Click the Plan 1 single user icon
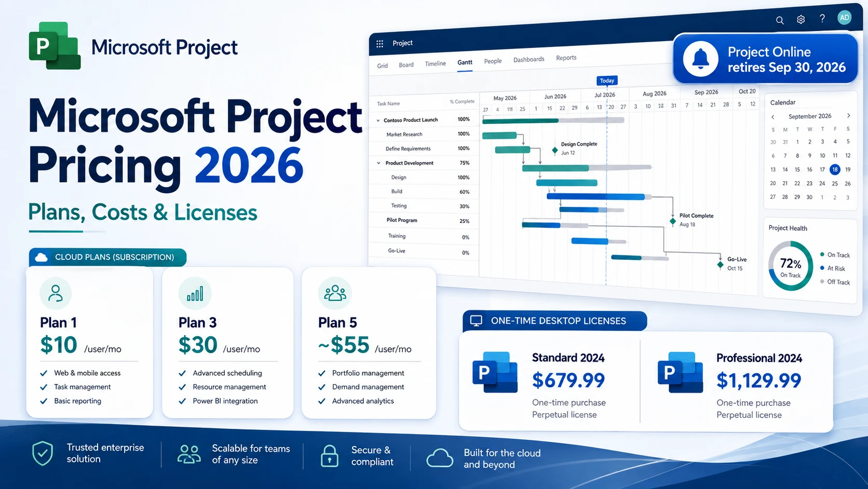This screenshot has height=489, width=868. point(56,294)
